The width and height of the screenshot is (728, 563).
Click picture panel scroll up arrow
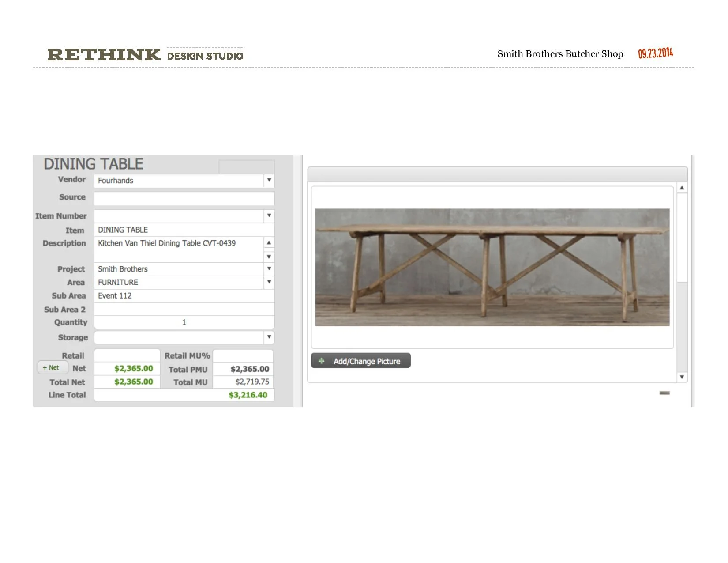[682, 188]
